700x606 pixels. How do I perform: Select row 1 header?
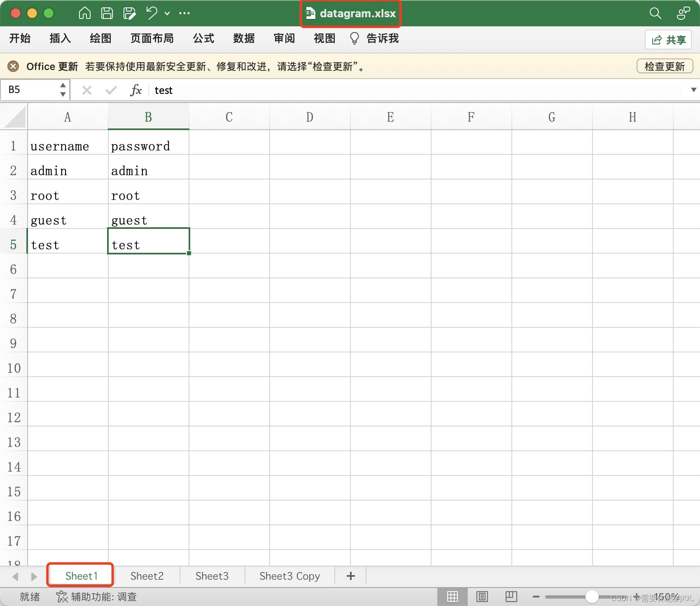(x=14, y=146)
